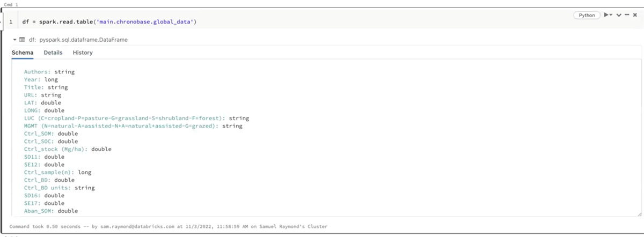Minimize the cell with the dash icon
The width and height of the screenshot is (644, 237).
626,15
